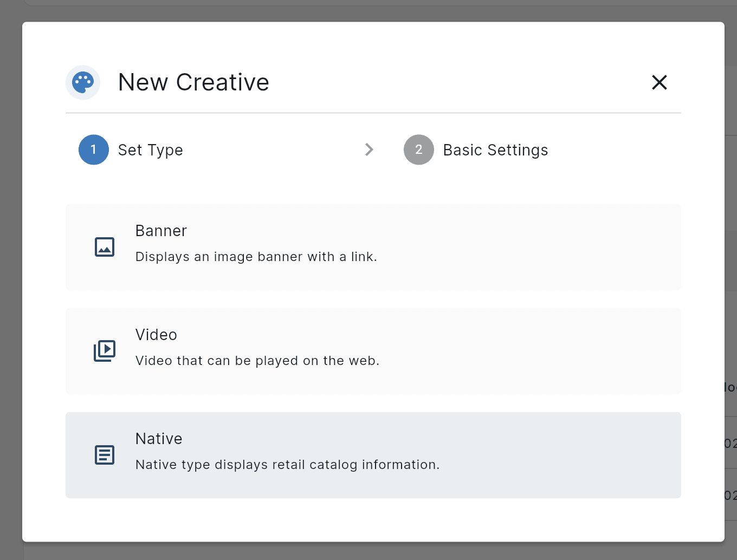Image resolution: width=737 pixels, height=560 pixels.
Task: Select the Native creative type title
Action: (159, 439)
